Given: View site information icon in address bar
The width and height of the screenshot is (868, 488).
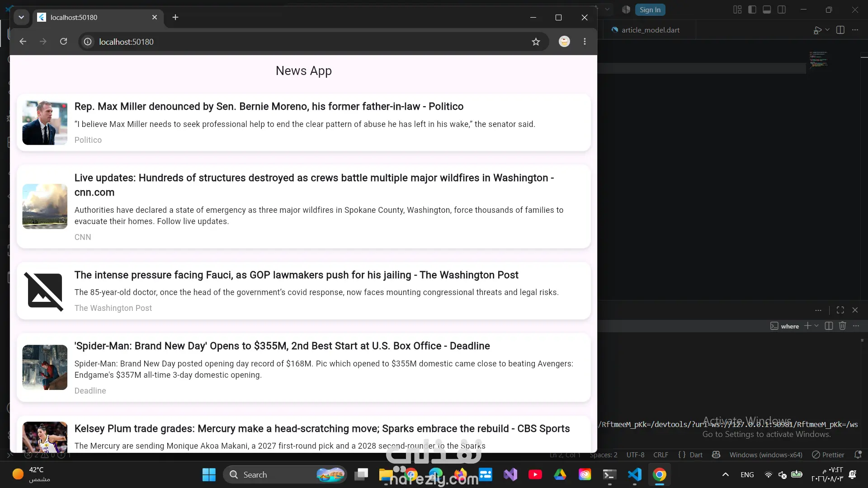Looking at the screenshot, I should 88,42.
